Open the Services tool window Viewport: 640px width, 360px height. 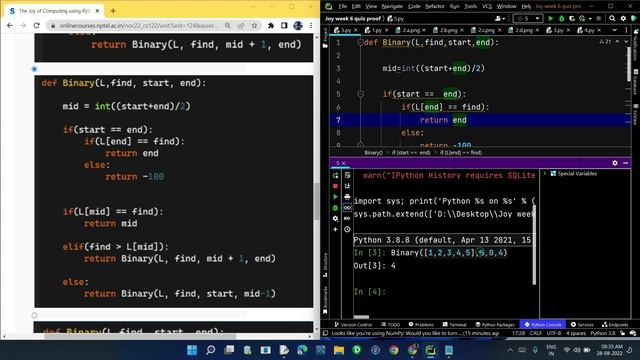tap(582, 324)
